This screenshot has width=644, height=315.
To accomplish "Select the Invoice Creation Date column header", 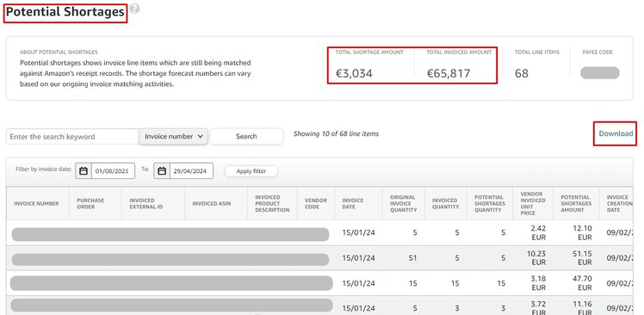I will point(616,204).
